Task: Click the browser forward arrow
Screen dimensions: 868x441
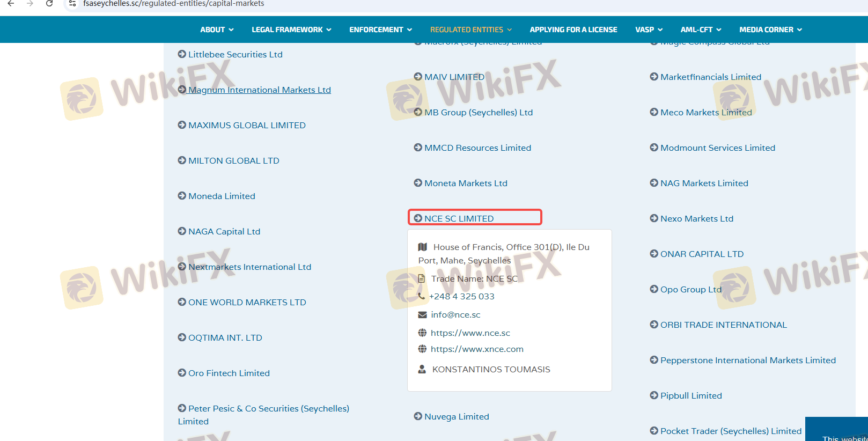Action: tap(30, 4)
